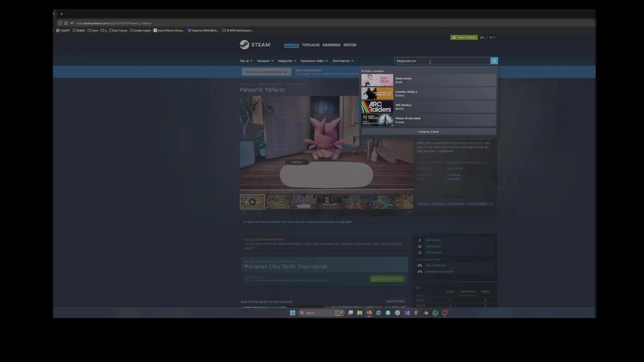Expand the Özel Kısımlar dropdown

point(343,61)
